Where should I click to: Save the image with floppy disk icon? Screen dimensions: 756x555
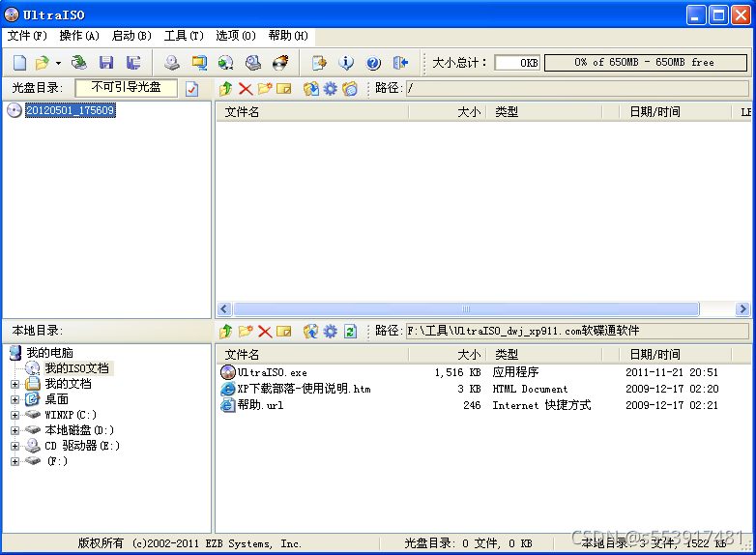pyautogui.click(x=106, y=63)
